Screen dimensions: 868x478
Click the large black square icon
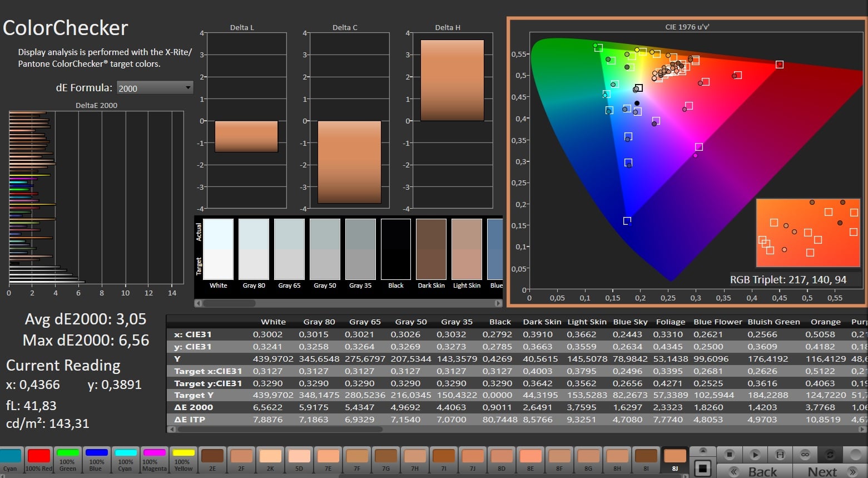703,469
